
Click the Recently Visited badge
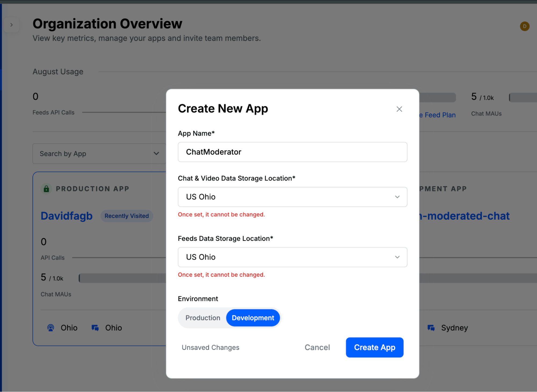point(127,216)
